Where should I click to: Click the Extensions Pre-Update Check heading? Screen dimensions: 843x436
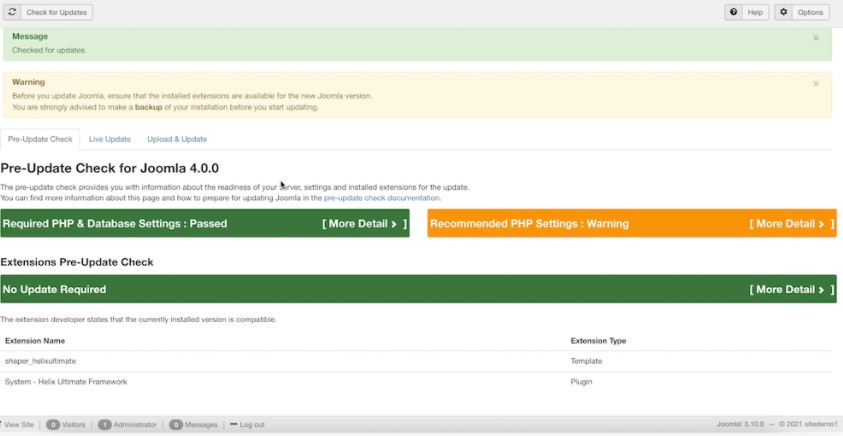click(77, 262)
